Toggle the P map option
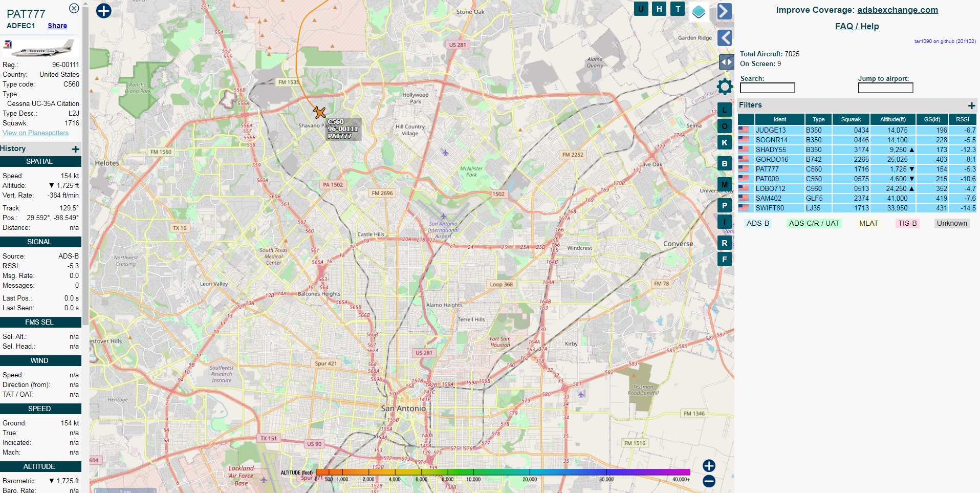This screenshot has width=980, height=493. 724,206
